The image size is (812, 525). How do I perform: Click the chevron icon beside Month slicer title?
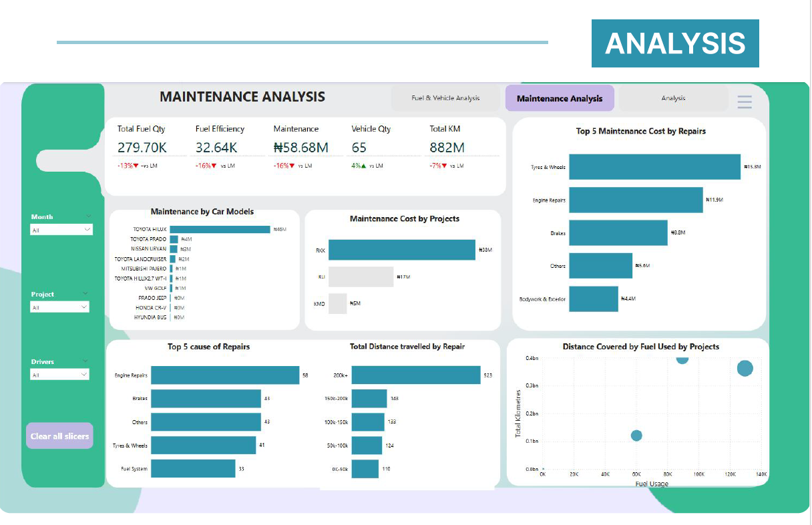(89, 216)
